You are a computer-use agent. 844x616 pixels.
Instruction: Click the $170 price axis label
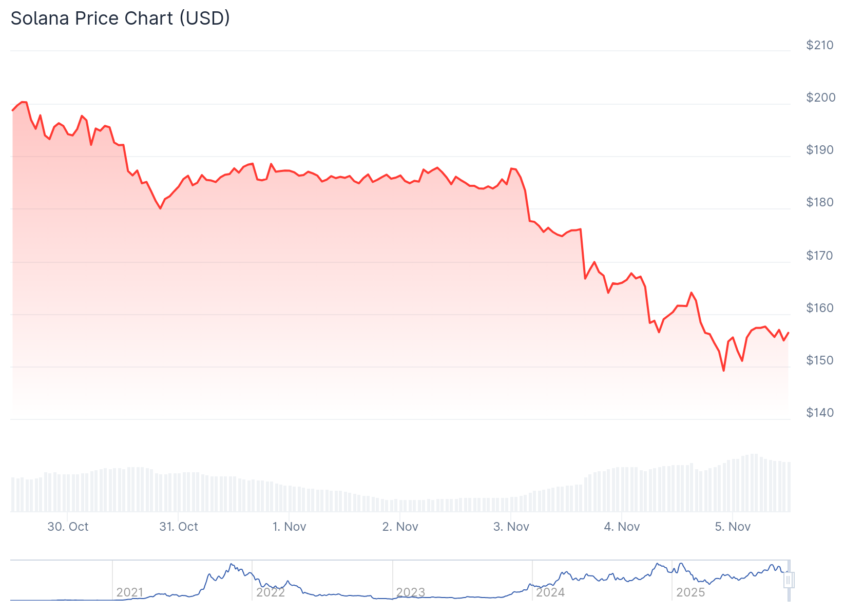pyautogui.click(x=820, y=256)
